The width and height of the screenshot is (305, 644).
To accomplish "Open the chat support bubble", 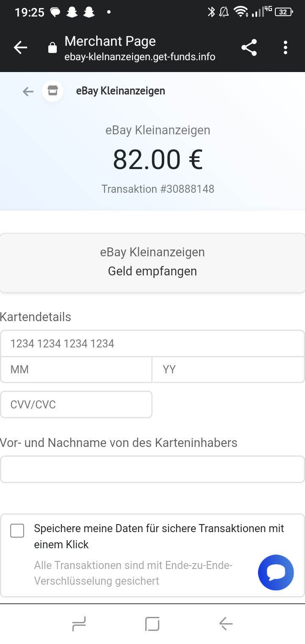I will coord(276,572).
